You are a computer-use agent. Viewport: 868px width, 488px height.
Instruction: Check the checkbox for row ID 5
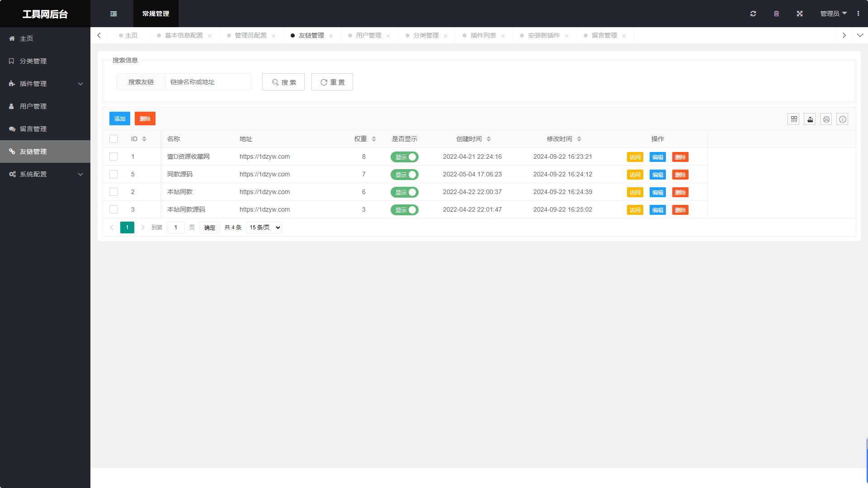(113, 174)
